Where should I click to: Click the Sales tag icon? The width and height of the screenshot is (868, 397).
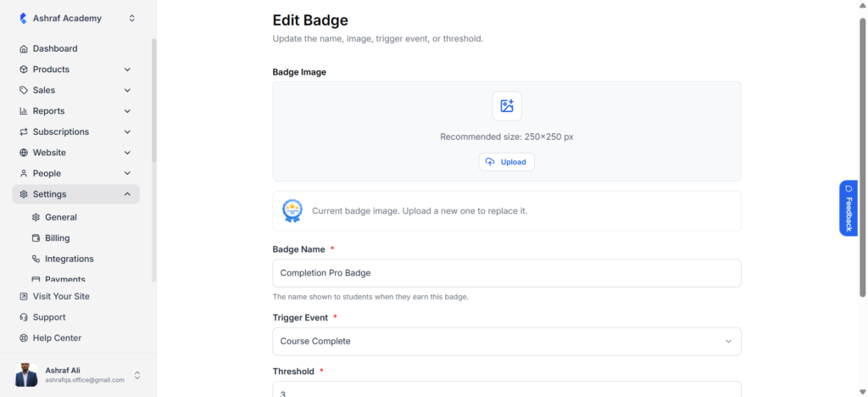(23, 90)
